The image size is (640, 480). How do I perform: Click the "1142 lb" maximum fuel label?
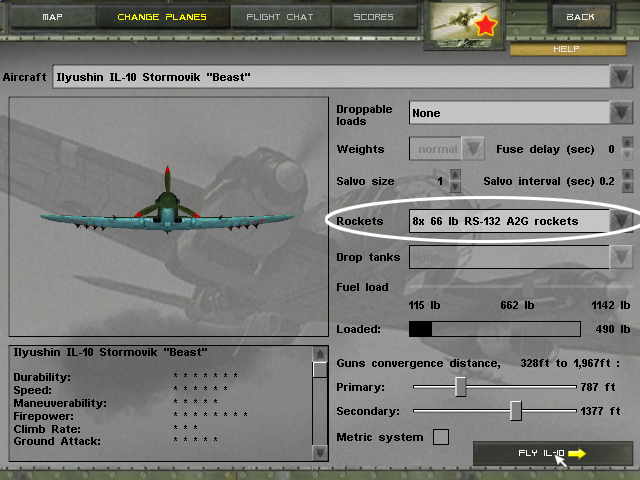(x=611, y=305)
